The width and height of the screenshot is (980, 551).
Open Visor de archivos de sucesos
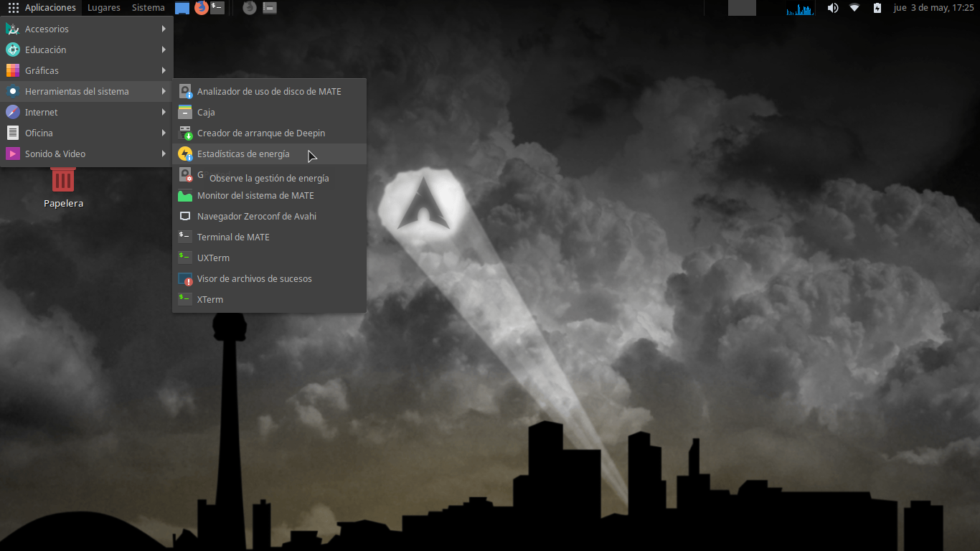point(269,278)
